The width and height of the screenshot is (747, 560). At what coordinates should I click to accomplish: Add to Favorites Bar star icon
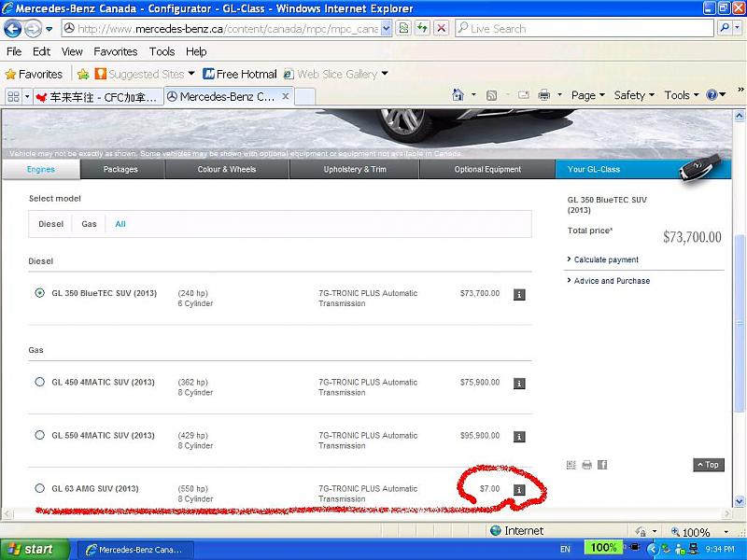click(83, 75)
